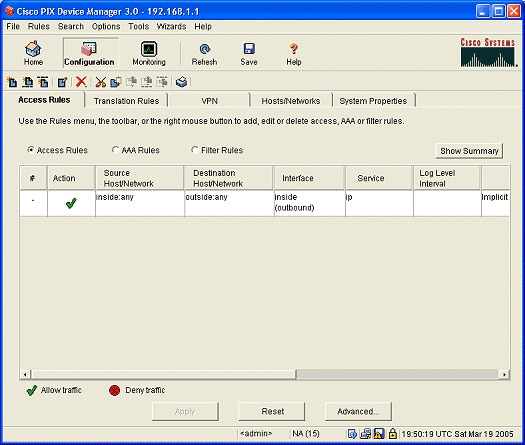The height and width of the screenshot is (445, 525).
Task: Click the horizontal scrollbar left arrow
Action: click(x=25, y=374)
